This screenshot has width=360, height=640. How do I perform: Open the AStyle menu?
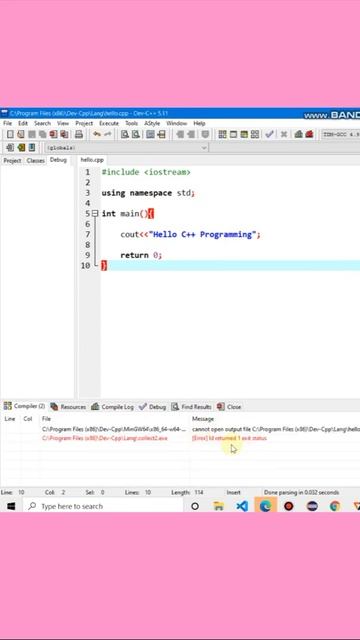pos(152,123)
